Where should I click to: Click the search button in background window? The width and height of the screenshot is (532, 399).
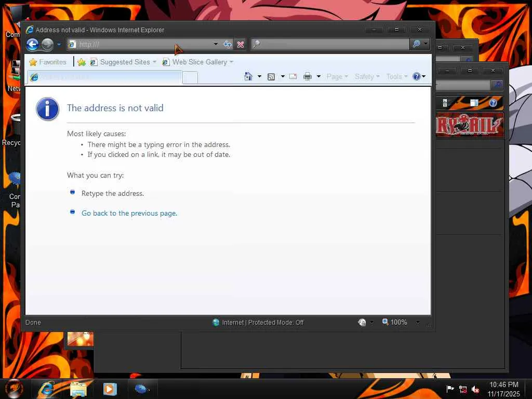point(497,85)
